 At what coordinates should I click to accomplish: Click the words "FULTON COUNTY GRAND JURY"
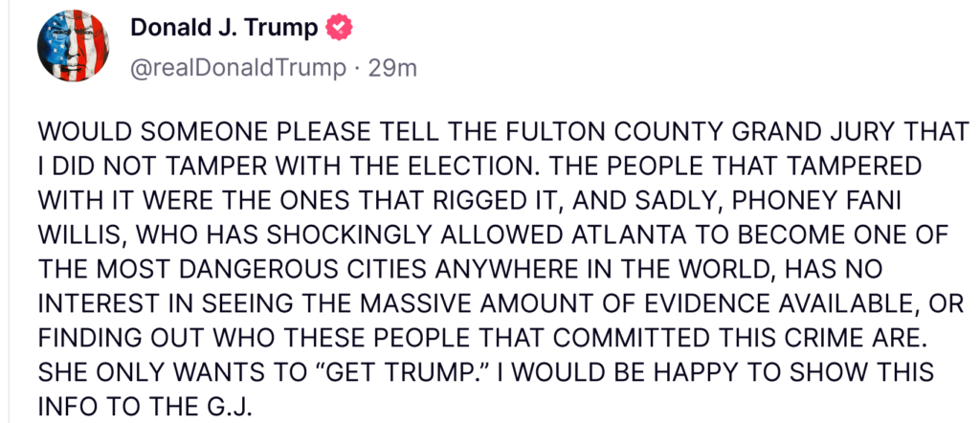click(717, 133)
